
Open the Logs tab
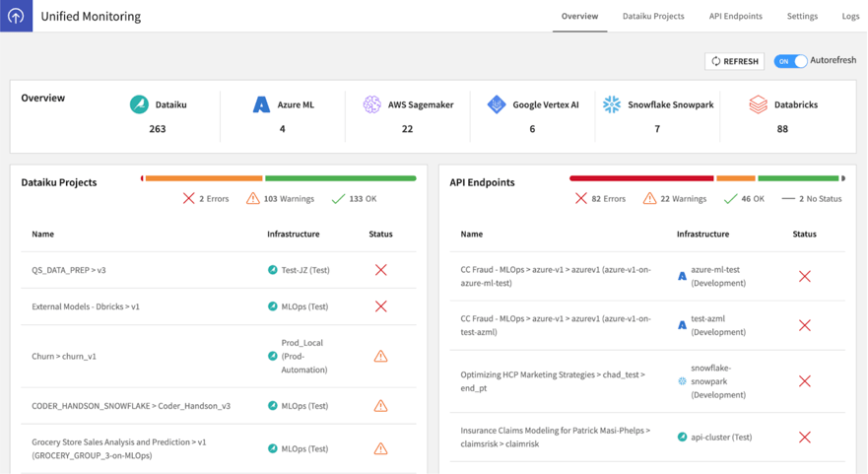[x=850, y=16]
